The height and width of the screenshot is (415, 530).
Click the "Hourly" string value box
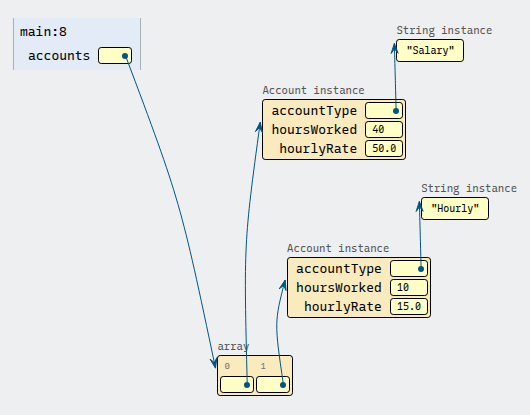point(455,209)
